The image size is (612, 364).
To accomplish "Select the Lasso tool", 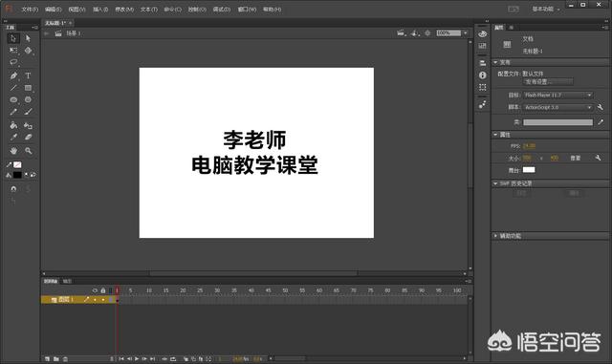I will tap(13, 62).
